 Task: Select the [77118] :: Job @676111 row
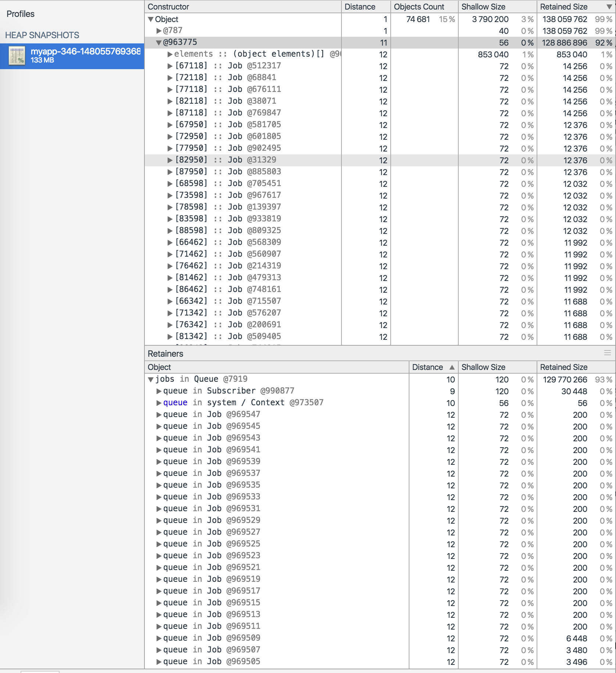[380, 90]
